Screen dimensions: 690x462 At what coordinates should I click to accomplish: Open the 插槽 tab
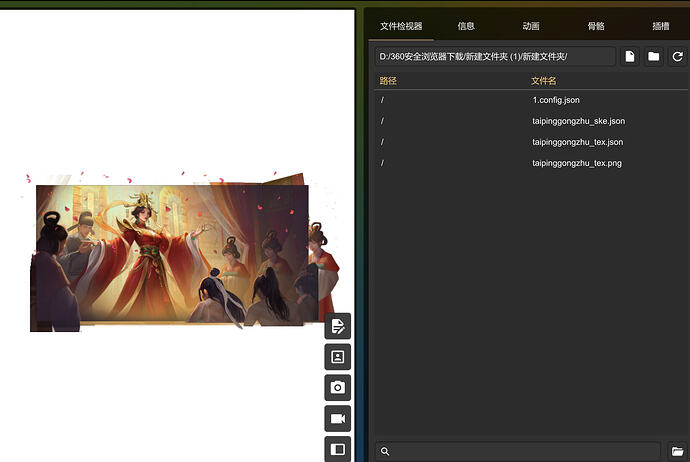point(661,26)
